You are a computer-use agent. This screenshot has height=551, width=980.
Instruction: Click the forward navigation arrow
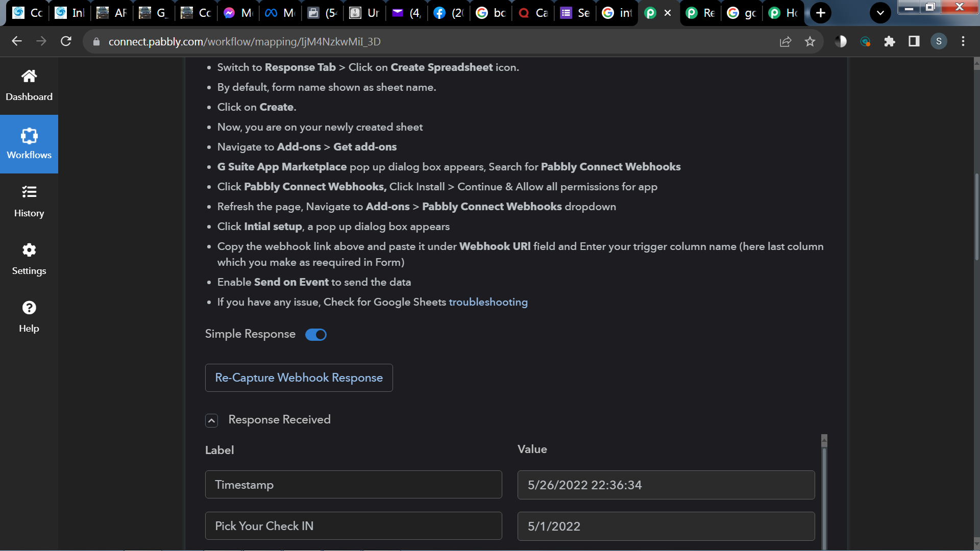tap(41, 41)
